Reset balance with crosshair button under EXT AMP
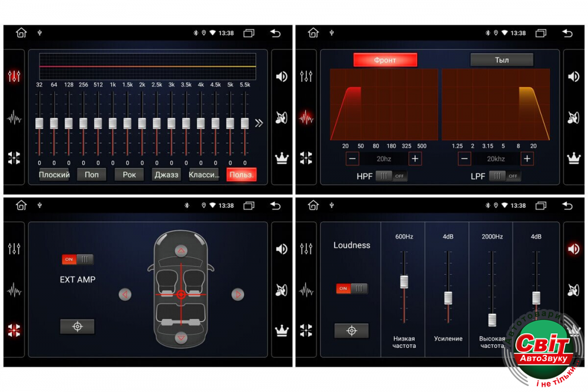 (x=77, y=327)
